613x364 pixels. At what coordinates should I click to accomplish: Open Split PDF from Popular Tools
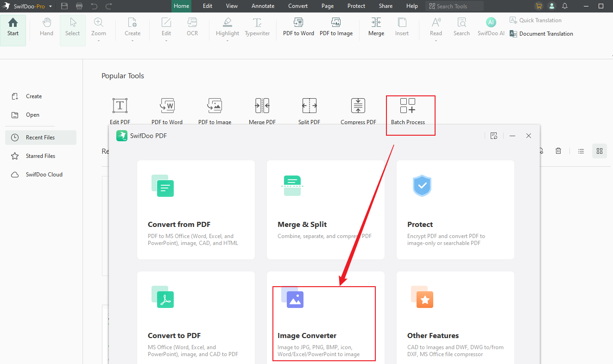(309, 110)
